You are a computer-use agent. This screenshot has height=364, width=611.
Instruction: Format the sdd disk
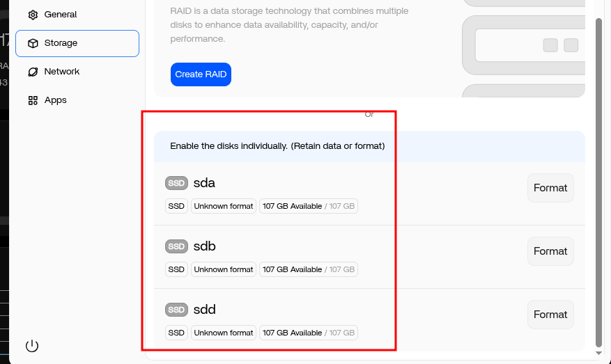(550, 315)
